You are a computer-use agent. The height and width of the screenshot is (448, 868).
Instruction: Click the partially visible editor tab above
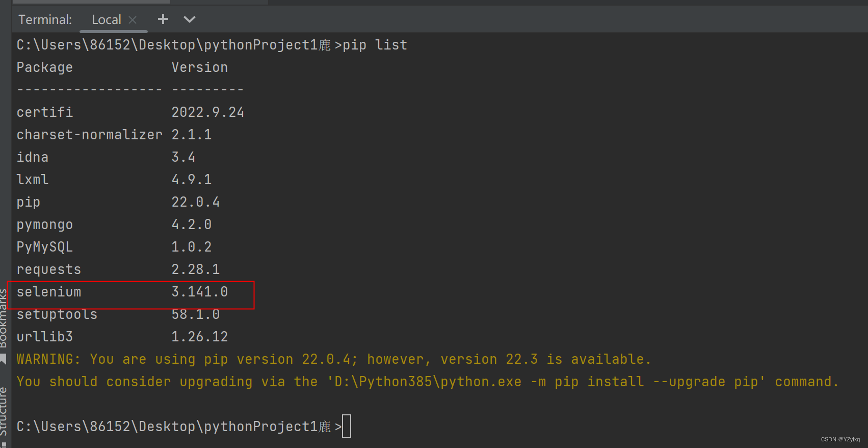point(91,2)
